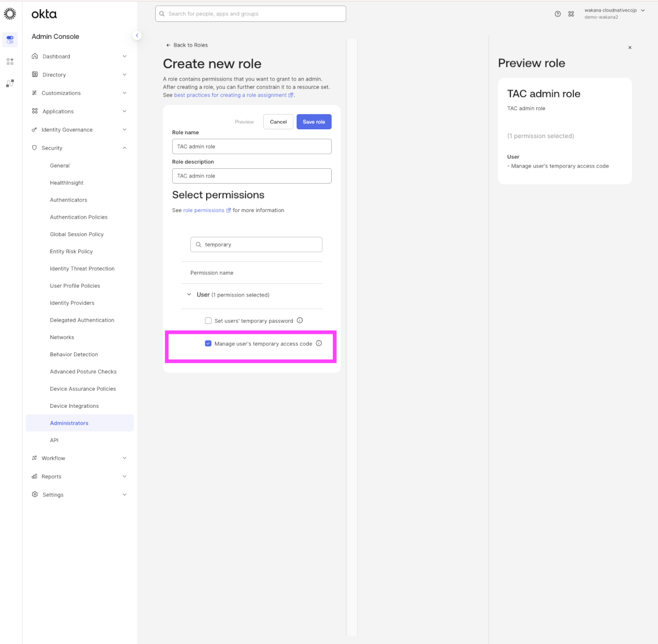This screenshot has height=644, width=658.
Task: Close the Preview role panel
Action: pyautogui.click(x=629, y=48)
